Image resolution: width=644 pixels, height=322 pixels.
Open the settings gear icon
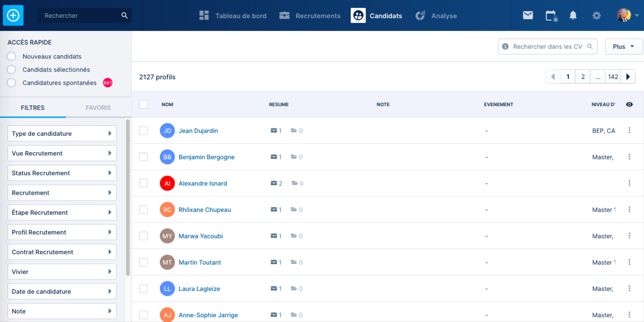tap(596, 16)
